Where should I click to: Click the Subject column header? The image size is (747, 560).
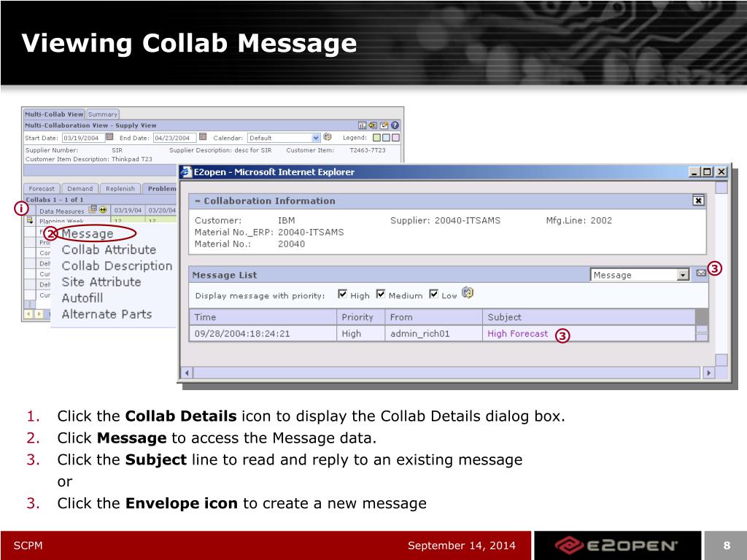(589, 317)
